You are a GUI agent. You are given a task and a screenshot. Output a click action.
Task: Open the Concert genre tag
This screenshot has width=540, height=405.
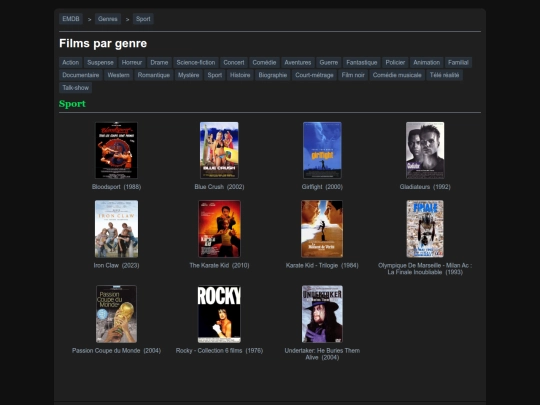click(233, 63)
